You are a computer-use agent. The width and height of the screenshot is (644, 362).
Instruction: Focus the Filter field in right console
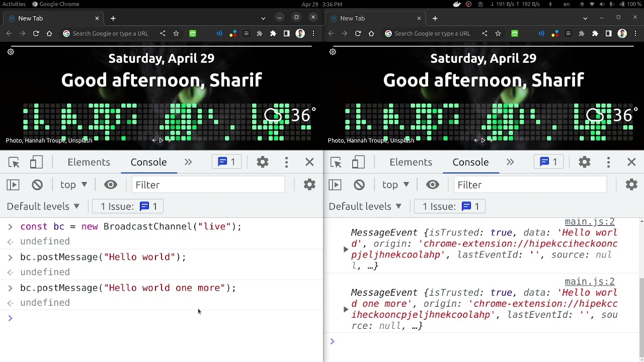tap(530, 185)
